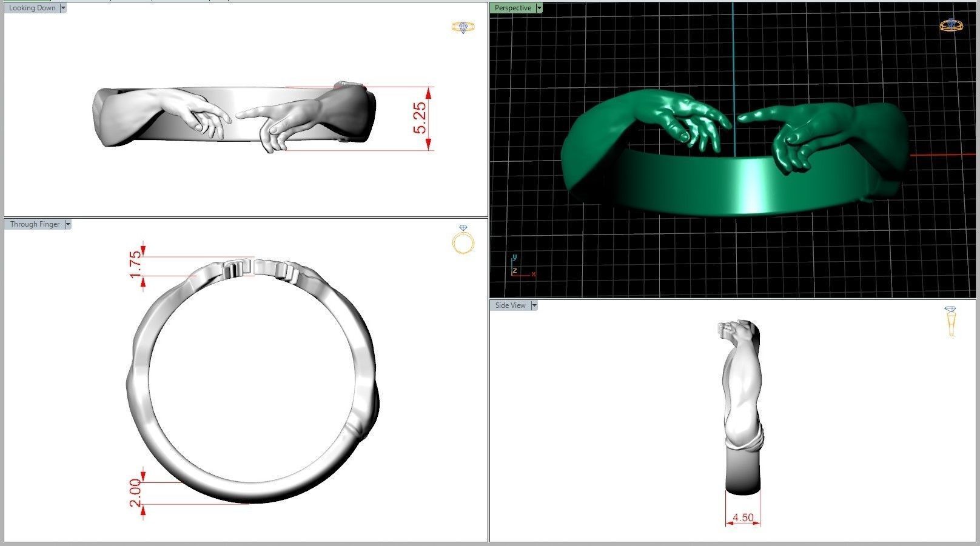Open the Side View viewport dropdown arrow

click(534, 305)
